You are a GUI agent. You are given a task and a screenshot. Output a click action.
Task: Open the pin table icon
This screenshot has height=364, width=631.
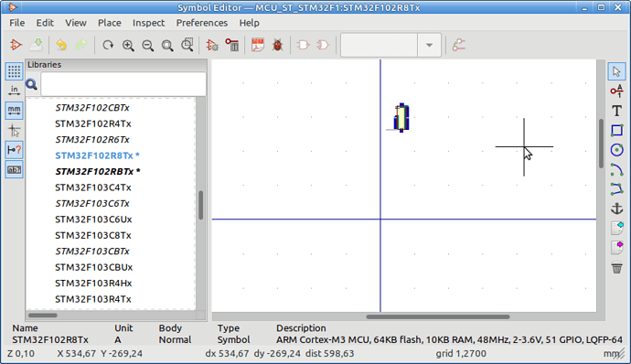(231, 45)
